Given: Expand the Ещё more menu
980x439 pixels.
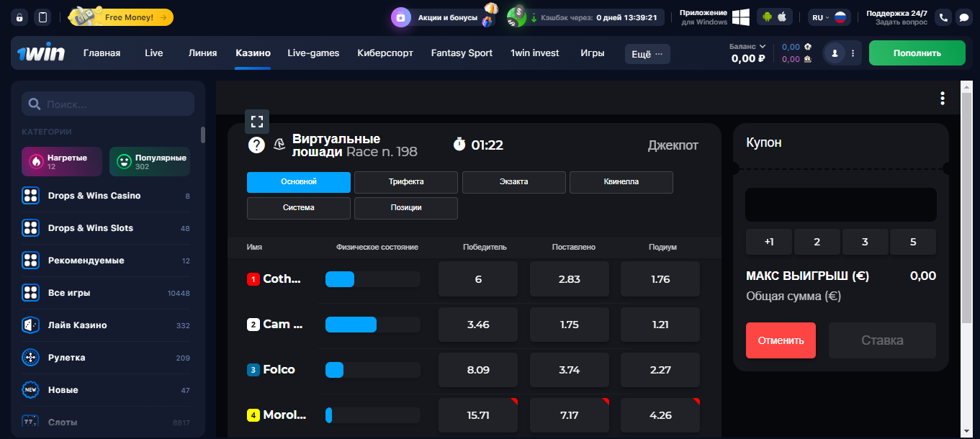Looking at the screenshot, I should (x=647, y=54).
